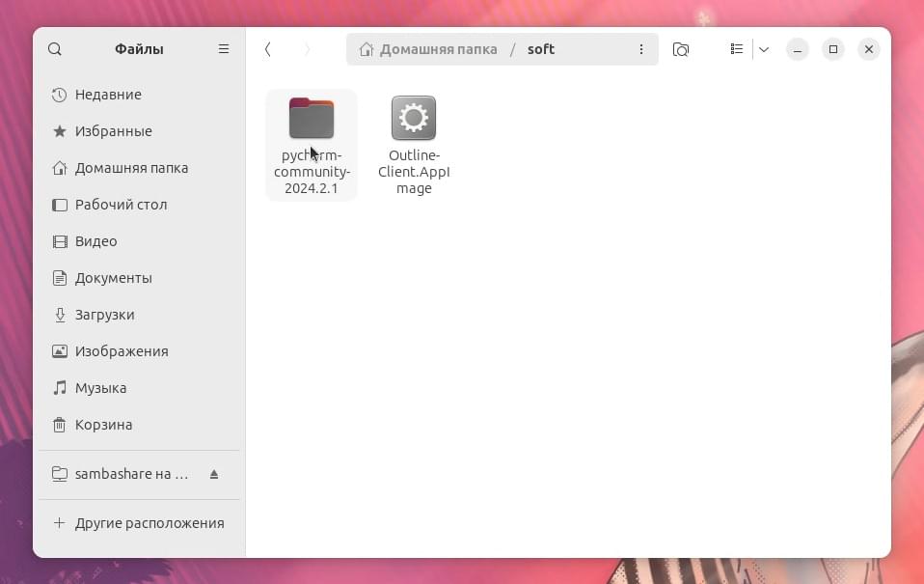Select the pycharm-community-2024.2.1 folder icon
The width and height of the screenshot is (924, 584).
tap(312, 118)
